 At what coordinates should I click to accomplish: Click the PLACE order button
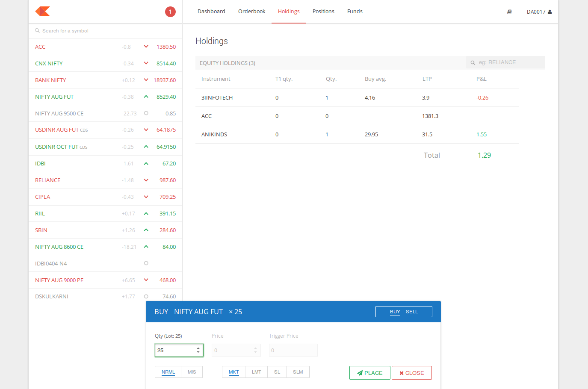click(x=369, y=372)
